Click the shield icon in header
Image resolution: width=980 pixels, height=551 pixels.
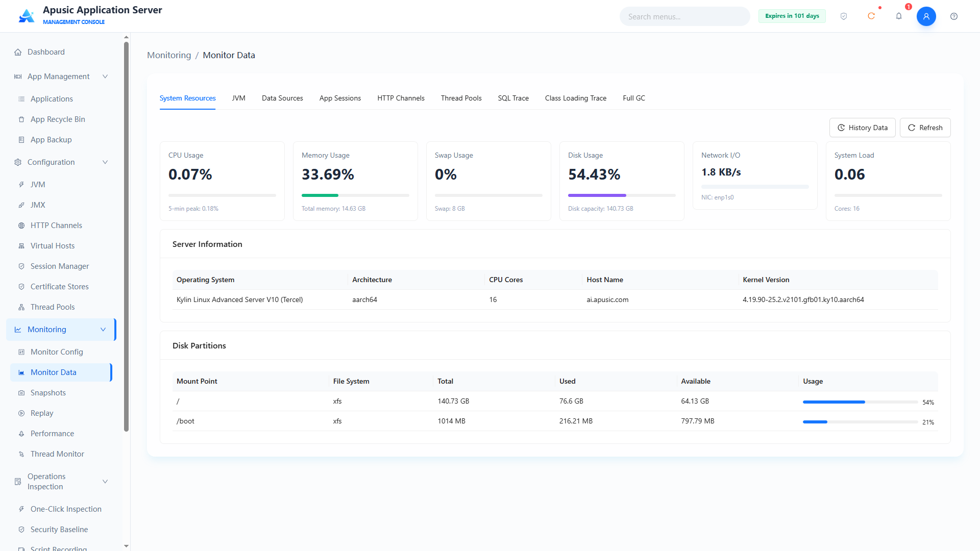[844, 16]
